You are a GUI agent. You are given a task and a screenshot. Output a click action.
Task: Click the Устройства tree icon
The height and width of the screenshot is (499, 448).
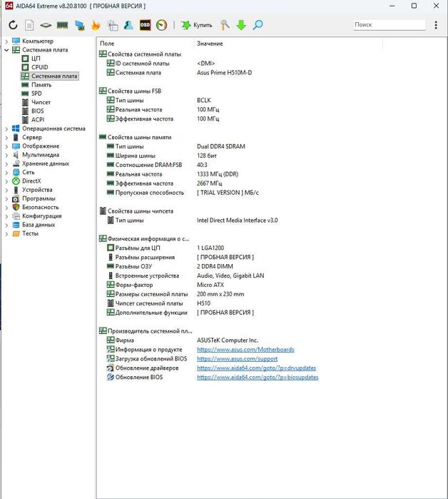[16, 190]
